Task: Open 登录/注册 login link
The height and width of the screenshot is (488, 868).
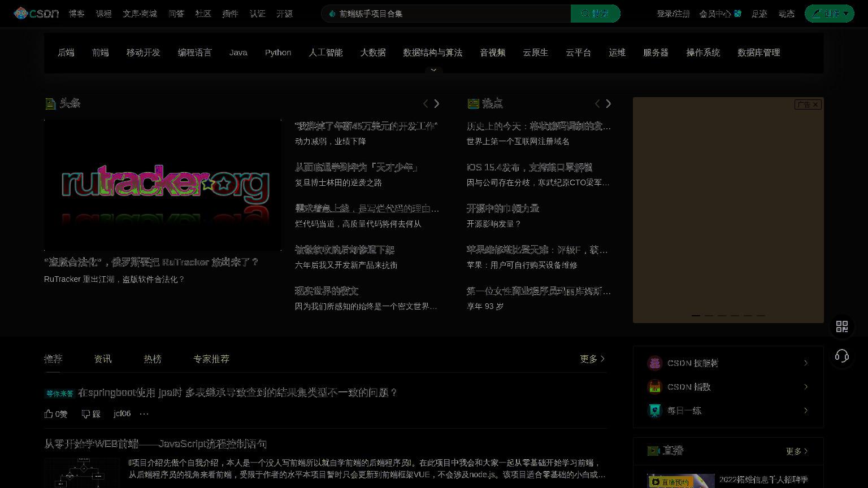Action: click(x=673, y=14)
